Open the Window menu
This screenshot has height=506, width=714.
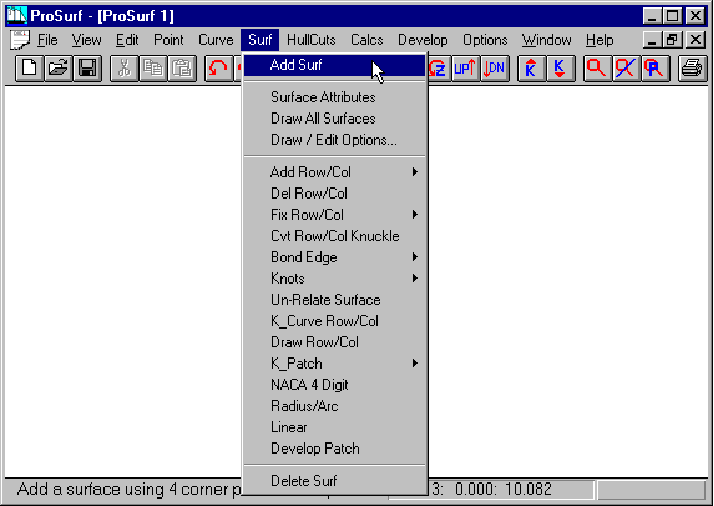click(546, 40)
